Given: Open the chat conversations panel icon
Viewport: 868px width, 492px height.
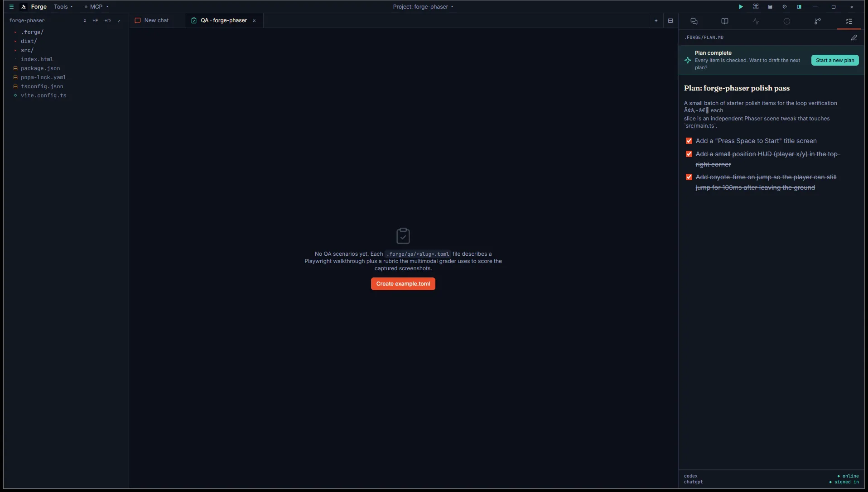Looking at the screenshot, I should [694, 21].
